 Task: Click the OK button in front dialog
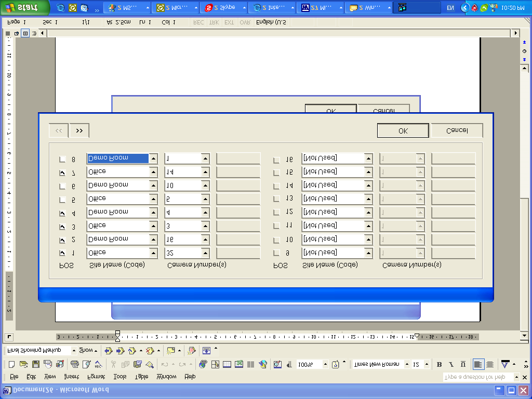(403, 130)
